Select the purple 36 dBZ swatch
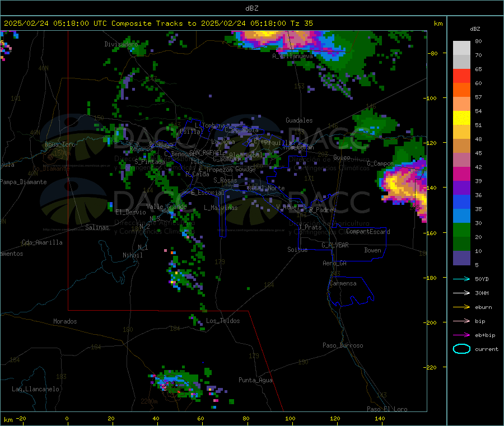The width and height of the screenshot is (504, 426). point(461,188)
